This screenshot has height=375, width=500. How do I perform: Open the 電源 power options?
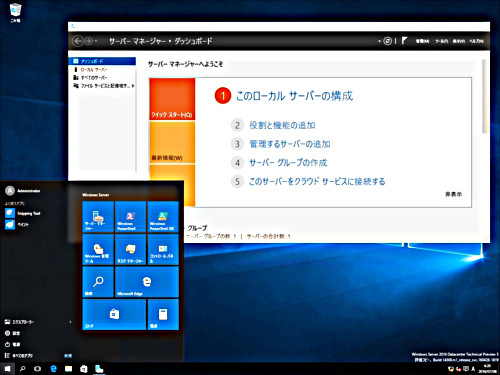pyautogui.click(x=13, y=344)
